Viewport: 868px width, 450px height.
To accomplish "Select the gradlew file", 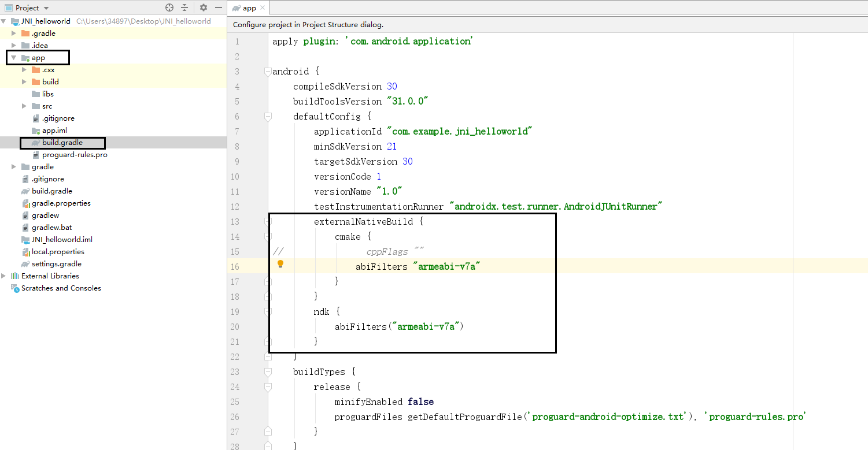I will [46, 215].
